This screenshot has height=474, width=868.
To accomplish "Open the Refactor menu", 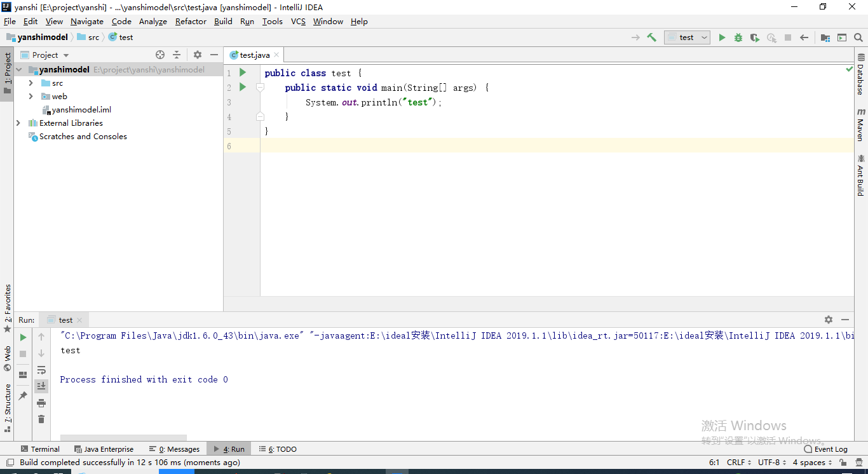I will (x=191, y=21).
